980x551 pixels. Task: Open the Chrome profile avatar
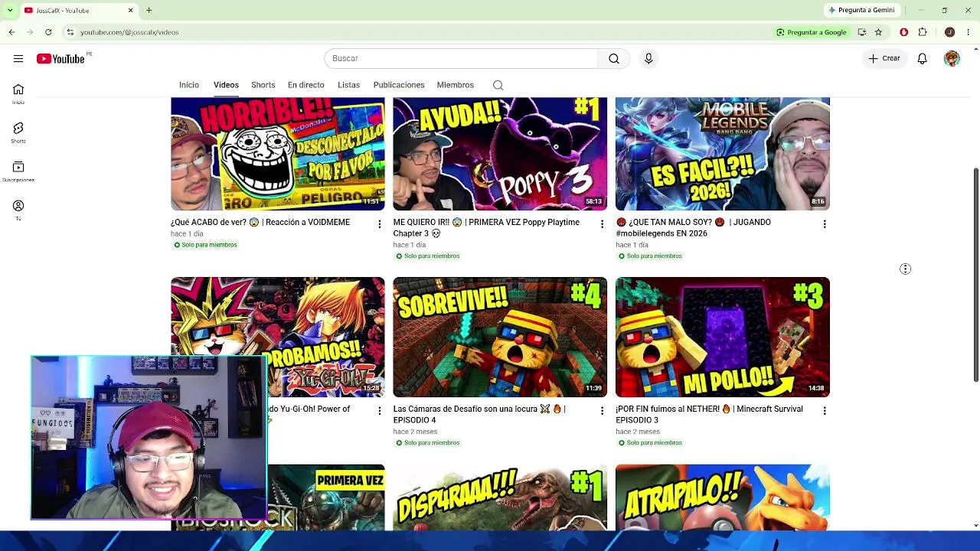(950, 32)
